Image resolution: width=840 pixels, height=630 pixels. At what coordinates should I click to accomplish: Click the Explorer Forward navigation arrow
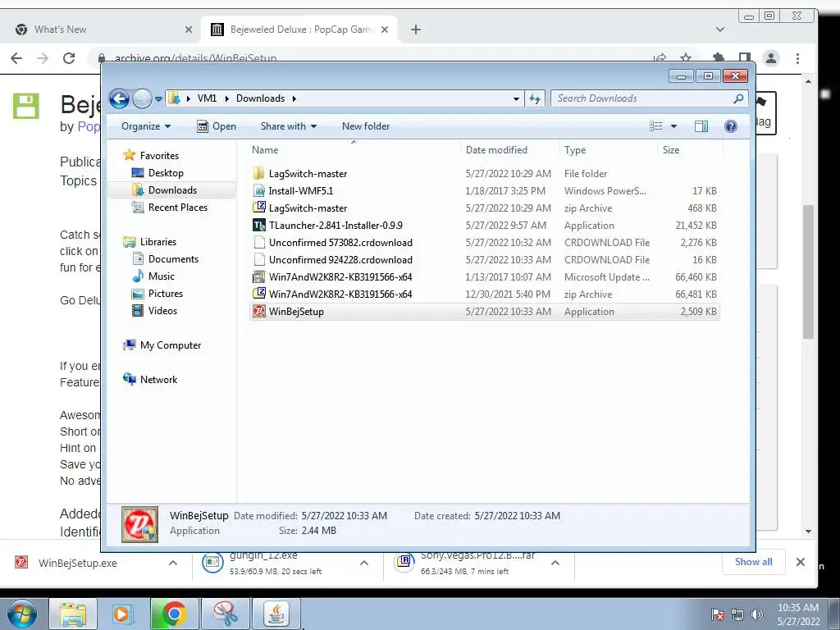pos(142,98)
